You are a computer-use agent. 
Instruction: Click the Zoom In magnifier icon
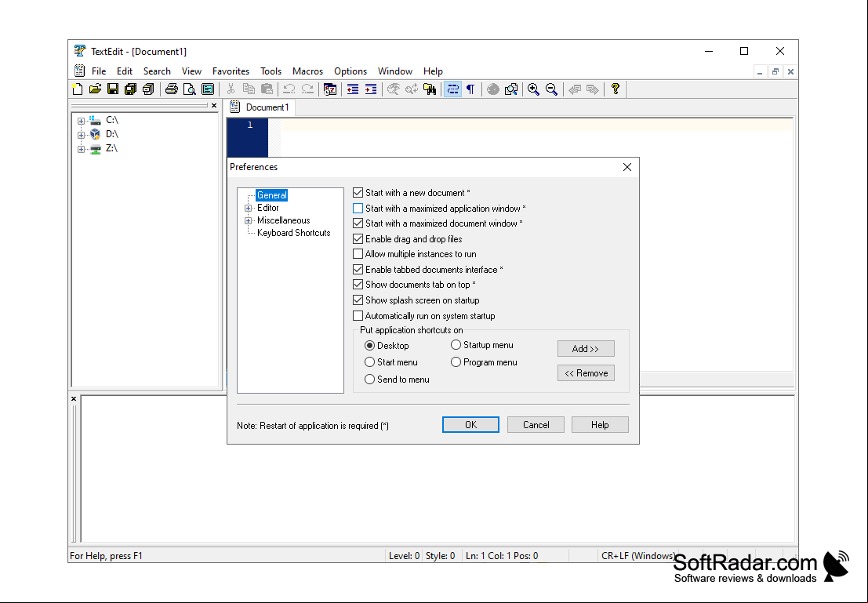[x=534, y=89]
